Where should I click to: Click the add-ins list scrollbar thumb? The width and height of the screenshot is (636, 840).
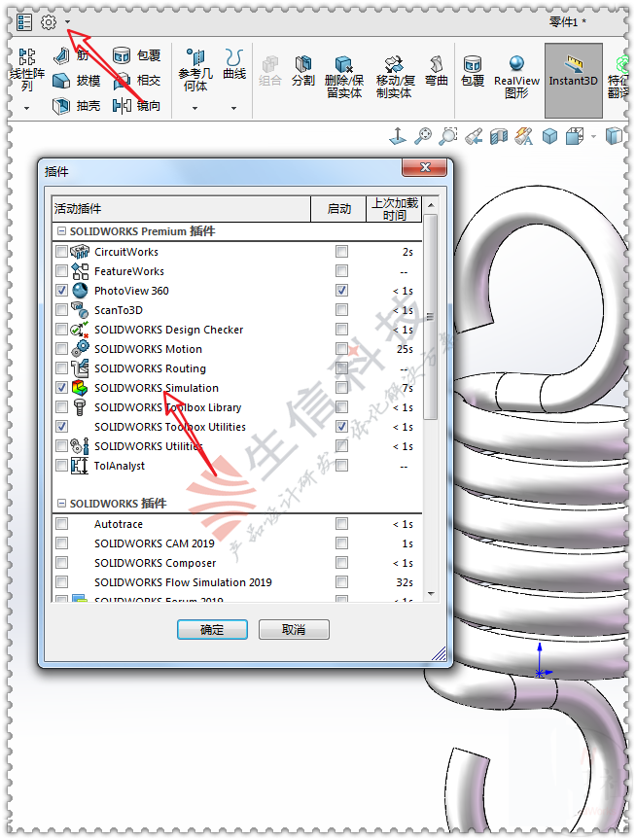click(x=431, y=317)
